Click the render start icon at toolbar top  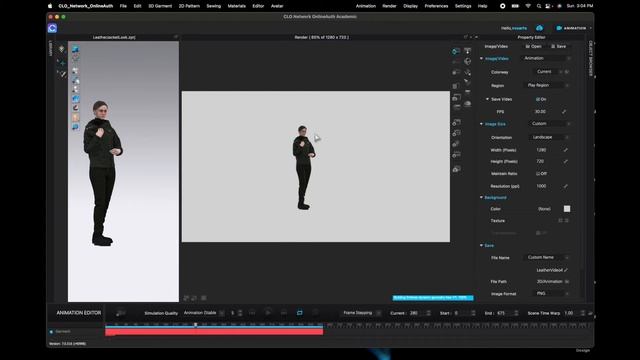click(456, 51)
